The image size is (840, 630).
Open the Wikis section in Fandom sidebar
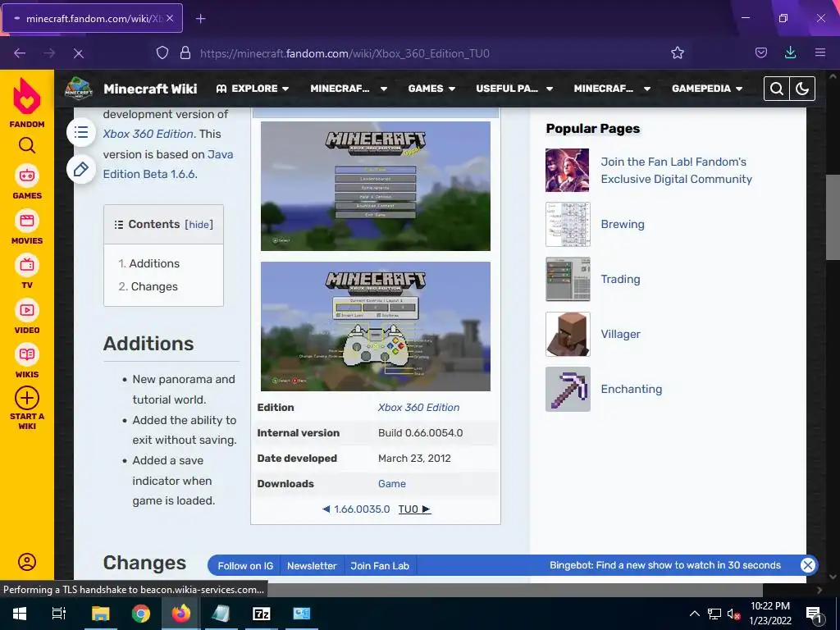pos(27,362)
